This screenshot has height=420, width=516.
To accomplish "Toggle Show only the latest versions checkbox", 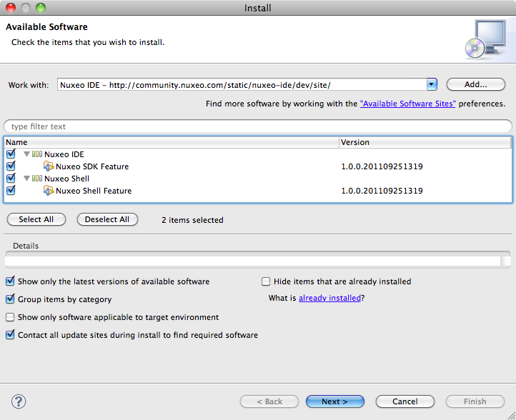I will click(x=10, y=281).
